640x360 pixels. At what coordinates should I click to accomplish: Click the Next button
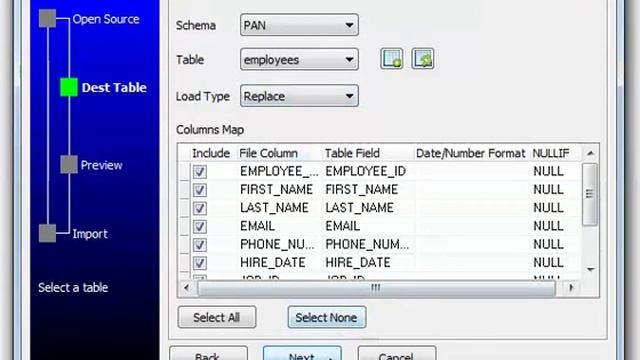[x=302, y=353]
